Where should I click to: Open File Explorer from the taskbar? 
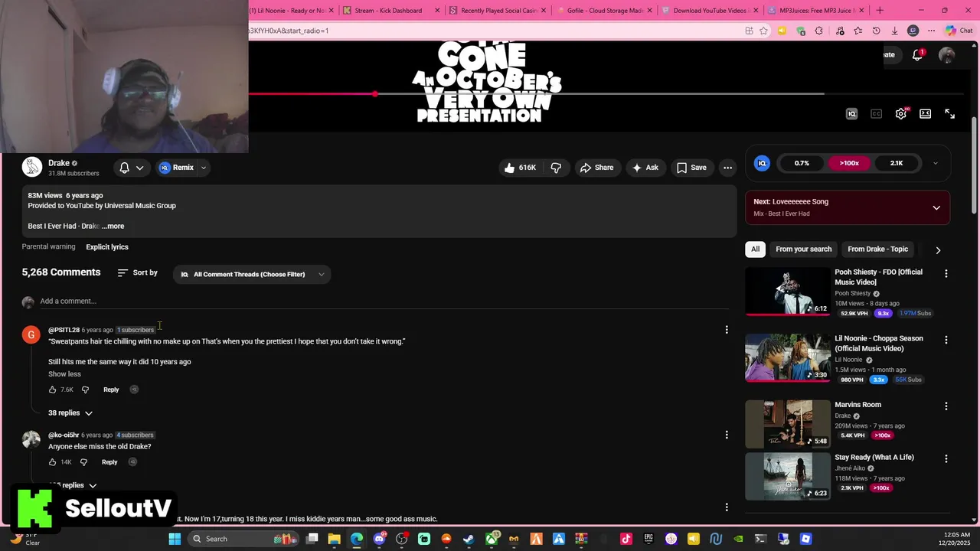(335, 539)
